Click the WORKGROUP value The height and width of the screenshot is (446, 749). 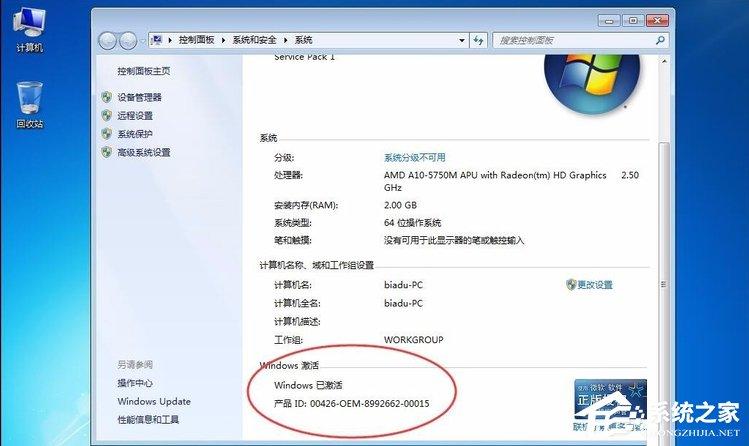414,340
